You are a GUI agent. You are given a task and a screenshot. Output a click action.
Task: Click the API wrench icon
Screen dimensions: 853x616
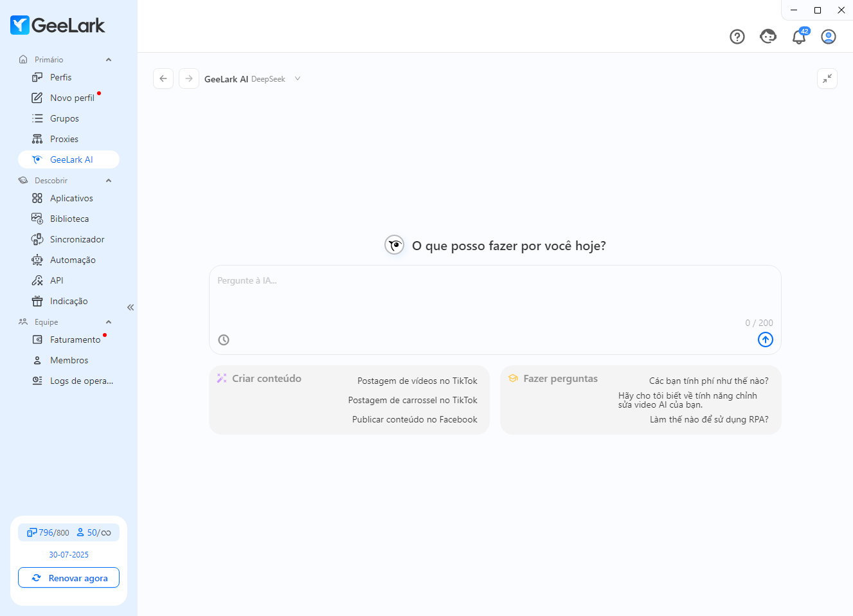click(x=37, y=280)
